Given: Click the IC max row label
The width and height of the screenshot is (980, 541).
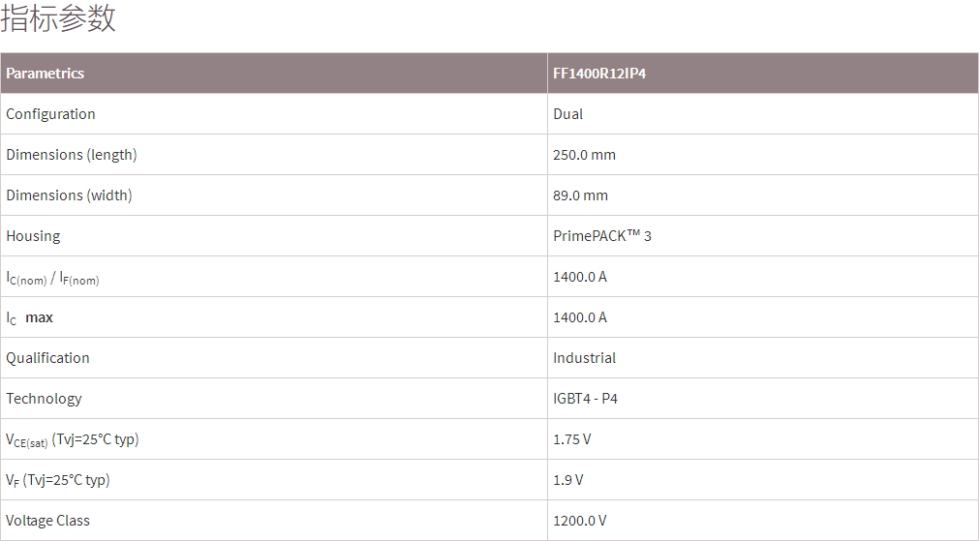Looking at the screenshot, I should (30, 317).
